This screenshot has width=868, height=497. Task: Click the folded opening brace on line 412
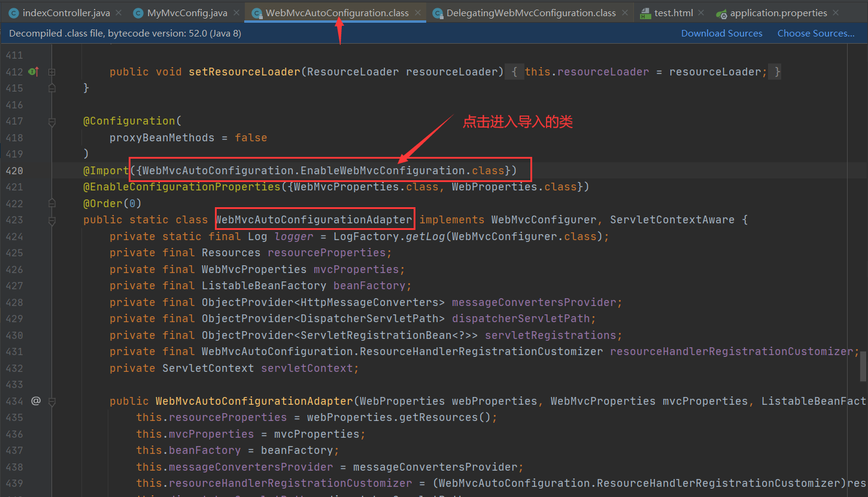(x=515, y=72)
